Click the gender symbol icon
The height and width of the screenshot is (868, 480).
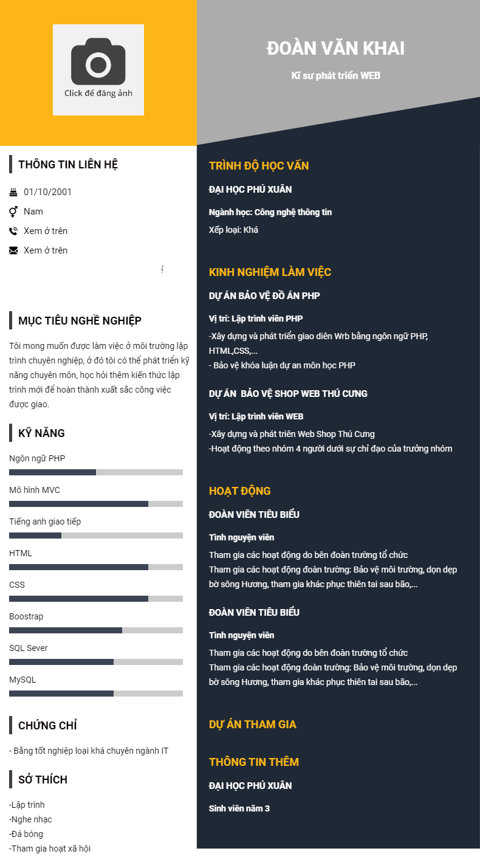[x=13, y=212]
